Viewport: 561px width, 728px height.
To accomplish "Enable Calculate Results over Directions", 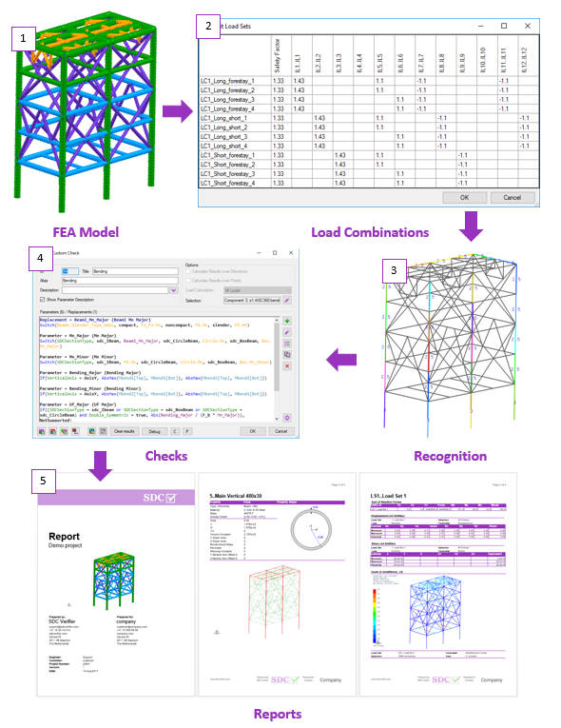I will [x=188, y=271].
